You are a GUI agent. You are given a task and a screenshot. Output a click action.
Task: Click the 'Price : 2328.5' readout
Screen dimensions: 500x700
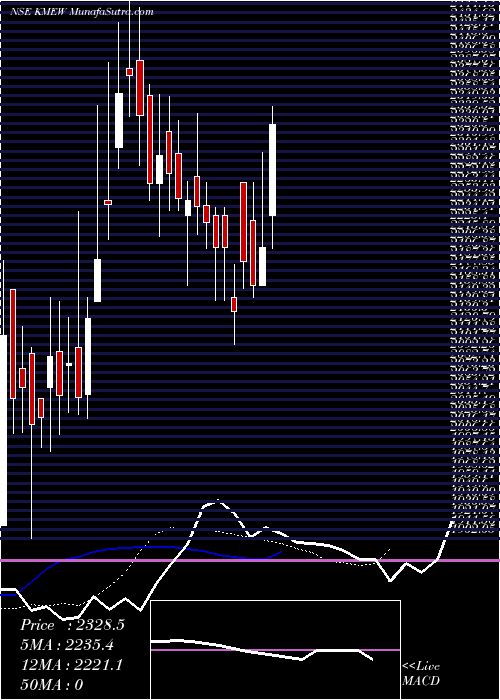coord(72,625)
